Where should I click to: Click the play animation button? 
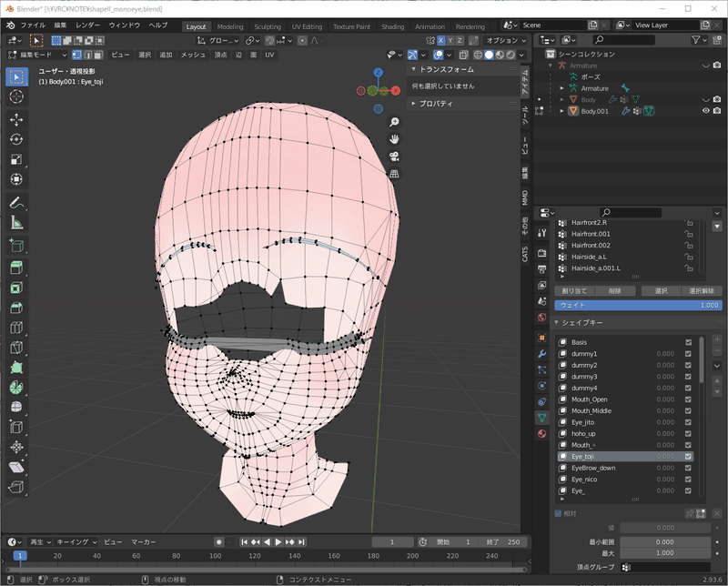(278, 542)
